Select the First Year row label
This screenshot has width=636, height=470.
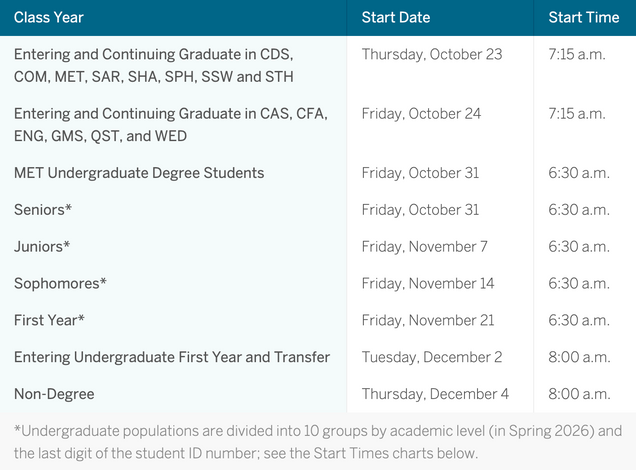[x=49, y=321]
